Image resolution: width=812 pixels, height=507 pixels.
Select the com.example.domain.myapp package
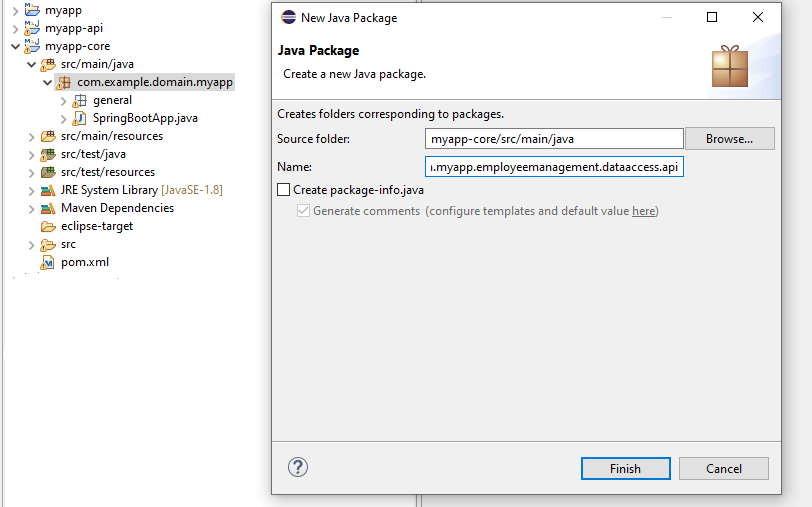154,82
